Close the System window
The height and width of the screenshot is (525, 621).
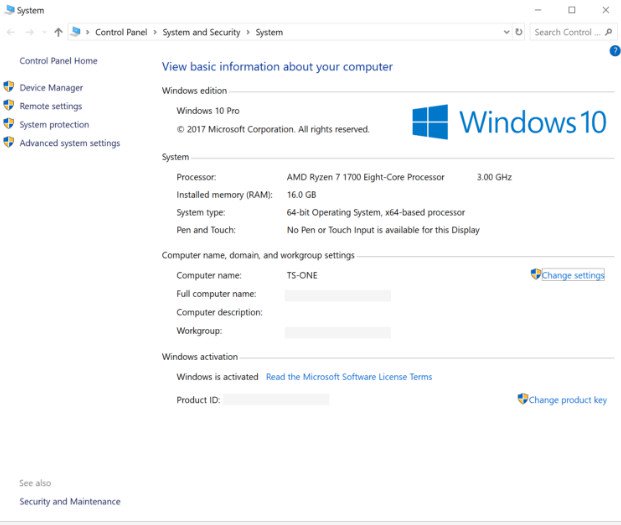click(606, 10)
